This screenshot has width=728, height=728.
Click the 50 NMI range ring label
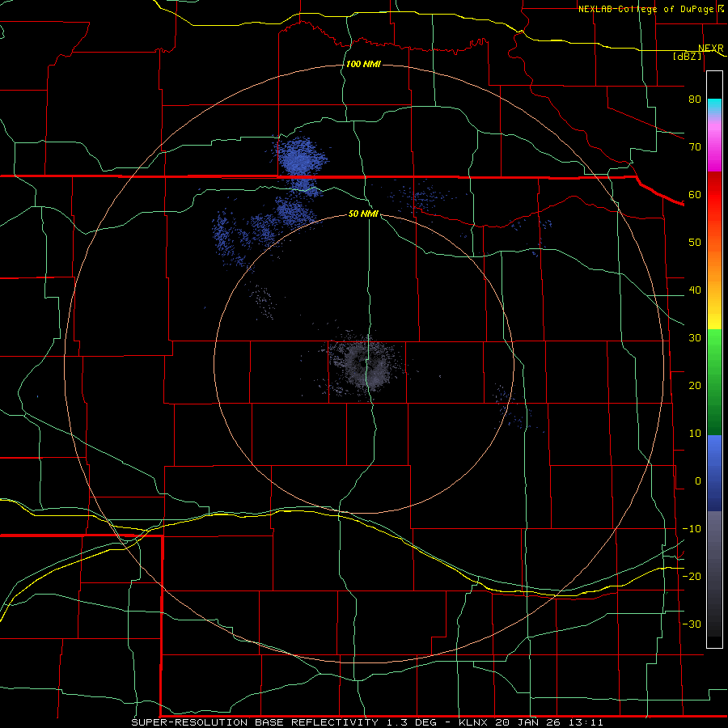pos(363,214)
